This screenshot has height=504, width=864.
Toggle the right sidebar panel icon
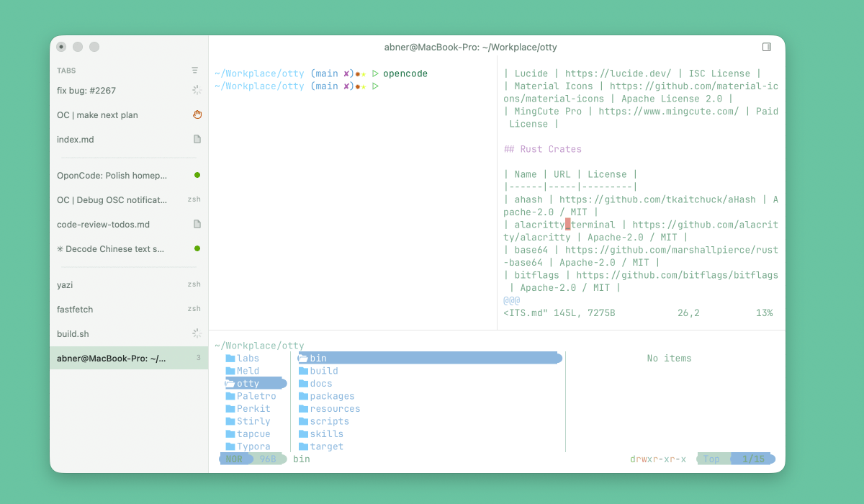pyautogui.click(x=767, y=47)
